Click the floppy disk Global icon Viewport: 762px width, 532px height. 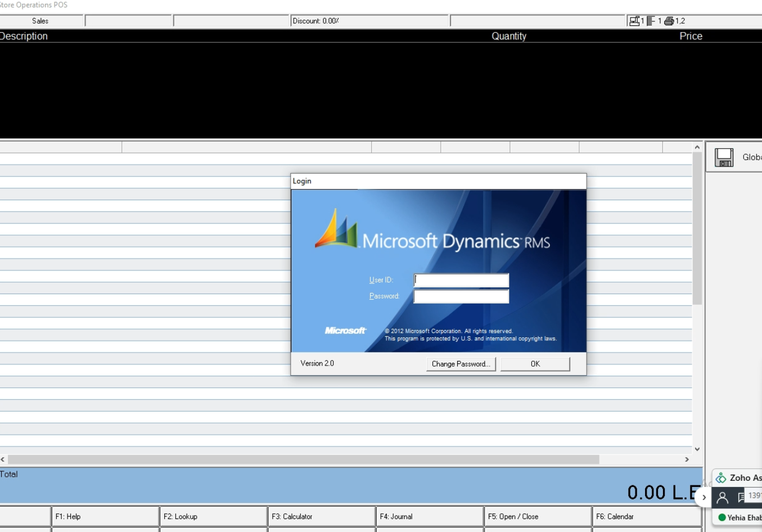tap(724, 157)
